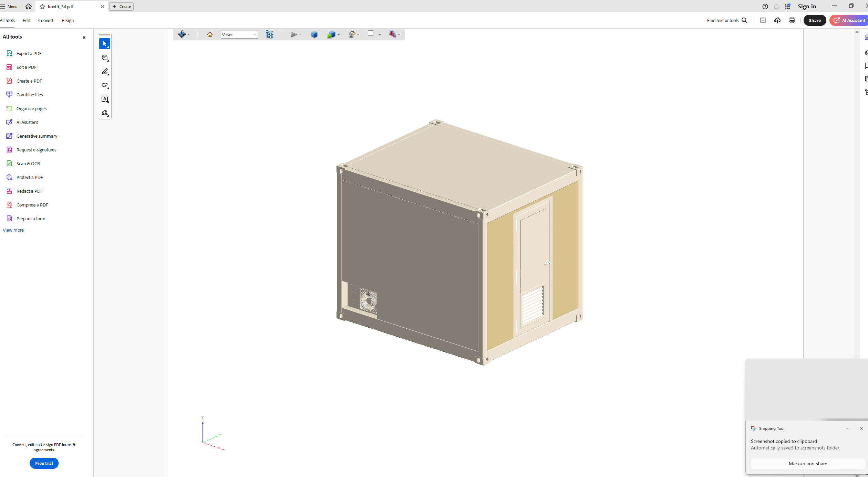The image size is (868, 477).
Task: Open the Convert menu tab
Action: point(45,21)
